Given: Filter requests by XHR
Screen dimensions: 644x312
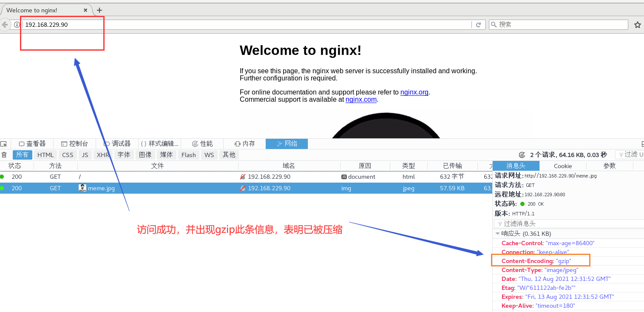Looking at the screenshot, I should [103, 155].
